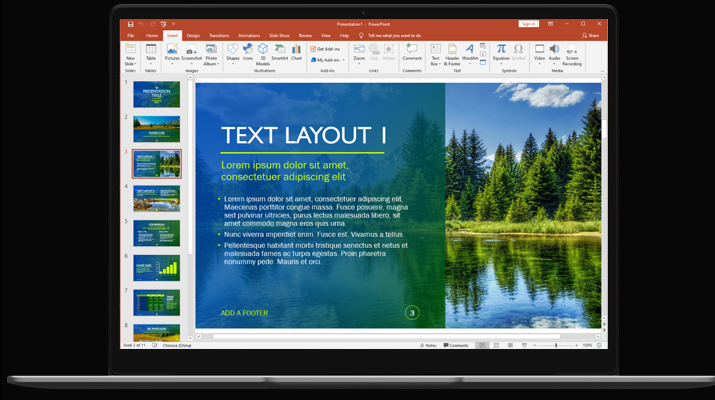Click the Date & Time icon in Text group
715x400 pixels.
[483, 46]
